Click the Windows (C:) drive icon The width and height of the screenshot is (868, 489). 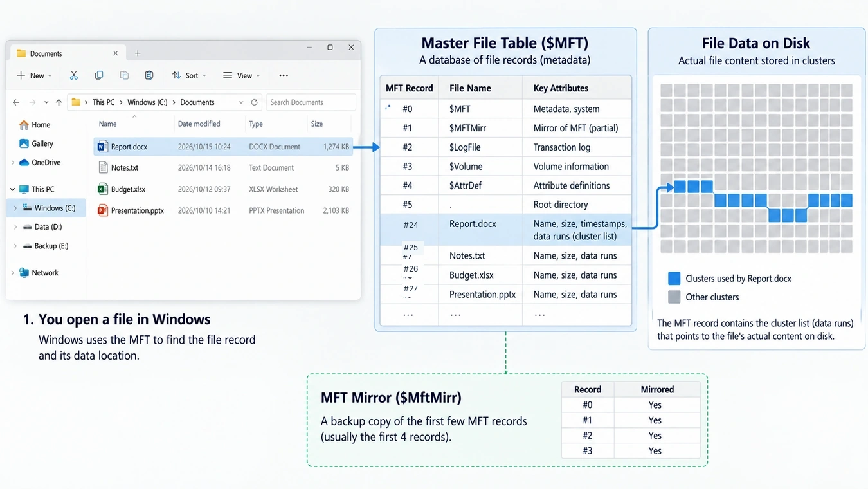pyautogui.click(x=28, y=208)
